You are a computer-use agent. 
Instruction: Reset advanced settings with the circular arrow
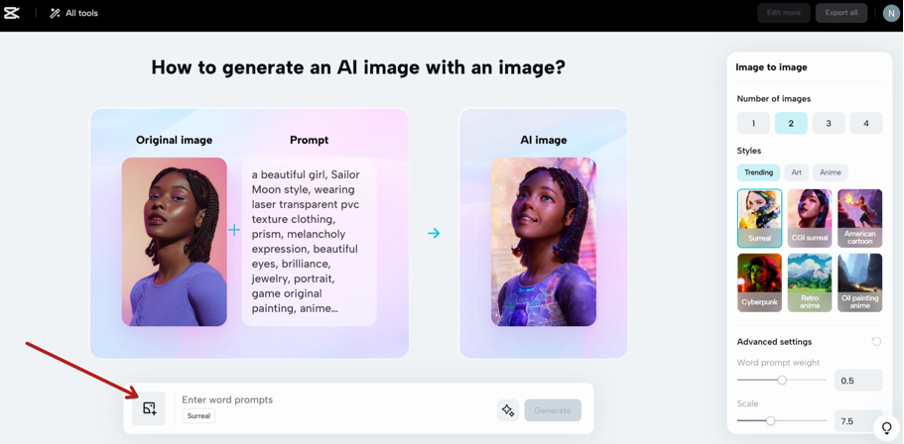pos(876,341)
